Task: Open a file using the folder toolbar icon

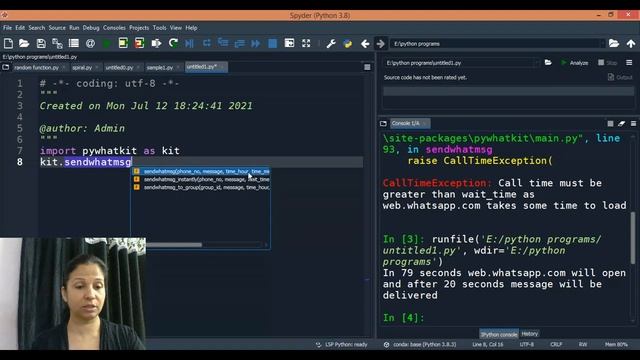Action: (x=24, y=43)
